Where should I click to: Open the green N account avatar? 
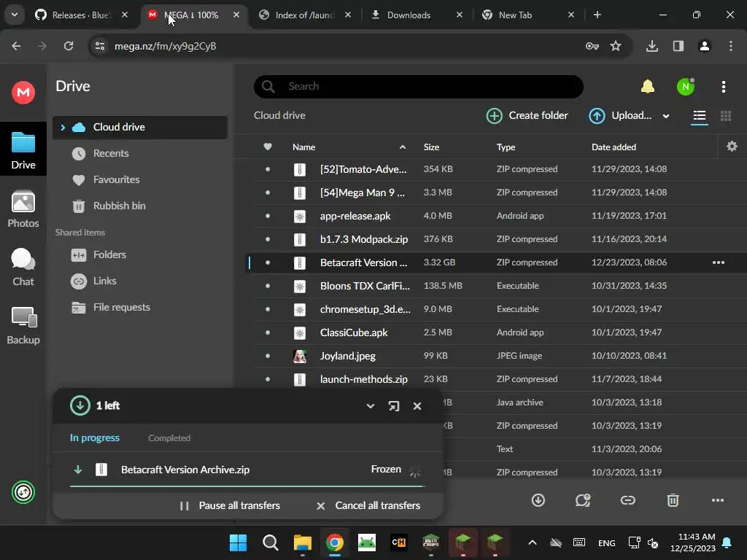(x=686, y=87)
